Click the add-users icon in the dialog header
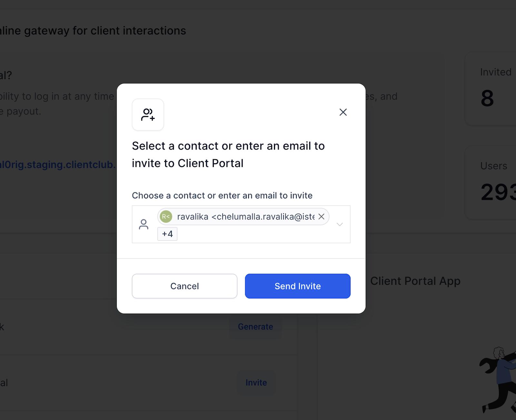Image resolution: width=516 pixels, height=420 pixels. [148, 115]
